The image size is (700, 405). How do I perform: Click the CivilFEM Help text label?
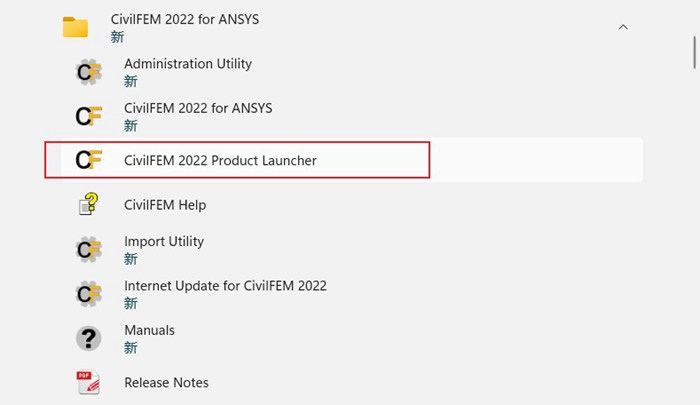[165, 205]
